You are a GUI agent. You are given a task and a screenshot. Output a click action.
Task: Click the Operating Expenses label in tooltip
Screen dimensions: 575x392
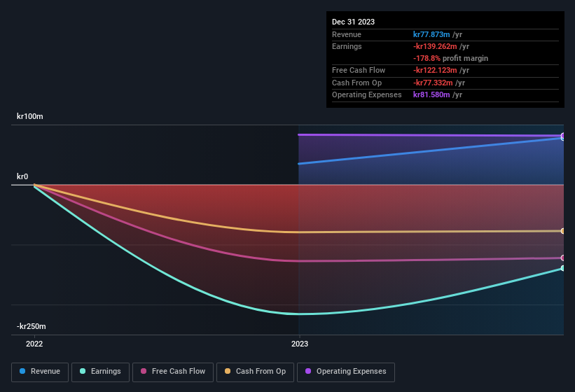(x=367, y=94)
